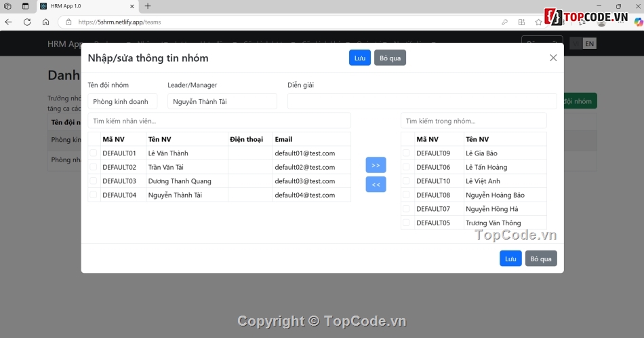Click top Bỏ qua button in header
Viewport: 644px width, 338px height.
(390, 58)
